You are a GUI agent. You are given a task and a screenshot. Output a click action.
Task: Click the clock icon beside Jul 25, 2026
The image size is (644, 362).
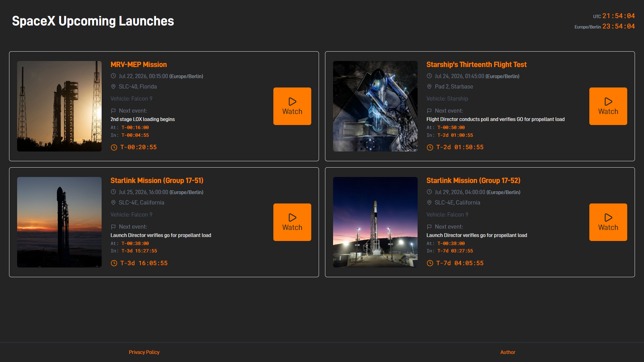tap(113, 192)
